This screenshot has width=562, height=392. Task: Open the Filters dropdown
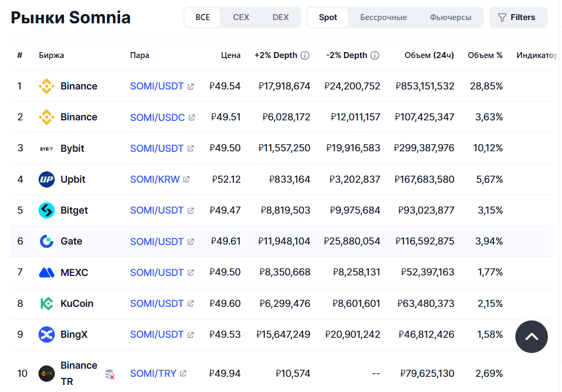click(x=517, y=17)
